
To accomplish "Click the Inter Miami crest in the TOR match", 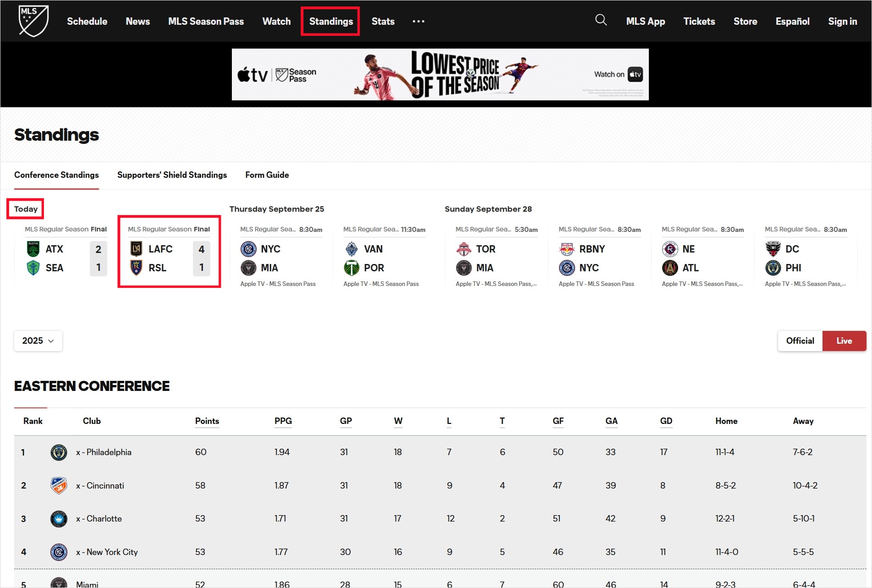I will pos(464,268).
